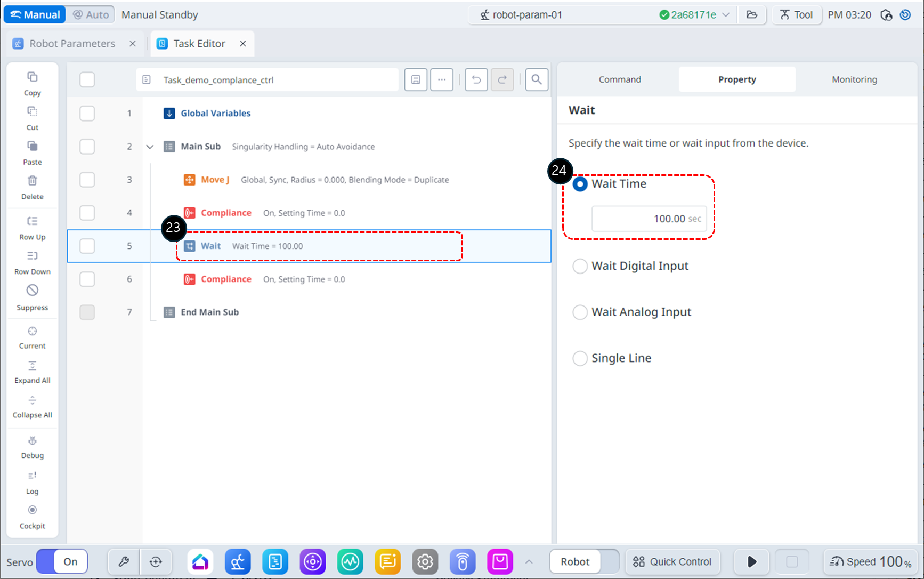Click the Quick Control button
The width and height of the screenshot is (924, 579).
click(672, 561)
